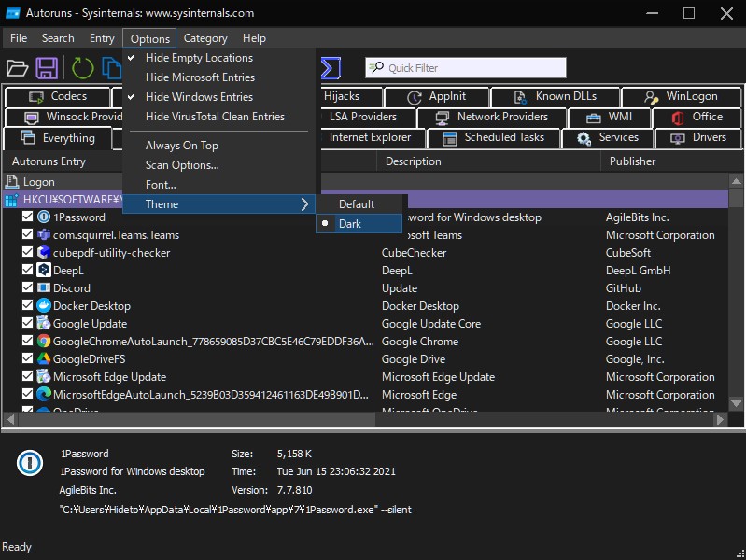This screenshot has height=560, width=746.
Task: Click the Google Update entry icon
Action: 44,323
